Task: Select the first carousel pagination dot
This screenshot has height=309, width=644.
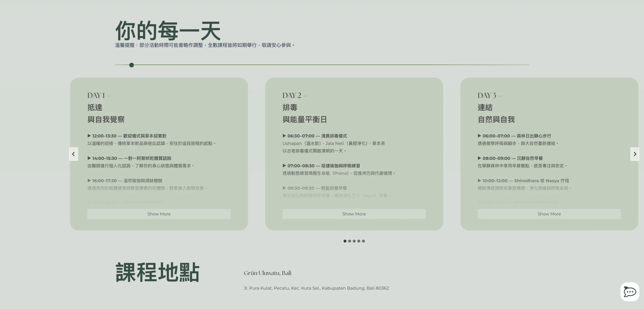Action: click(345, 241)
